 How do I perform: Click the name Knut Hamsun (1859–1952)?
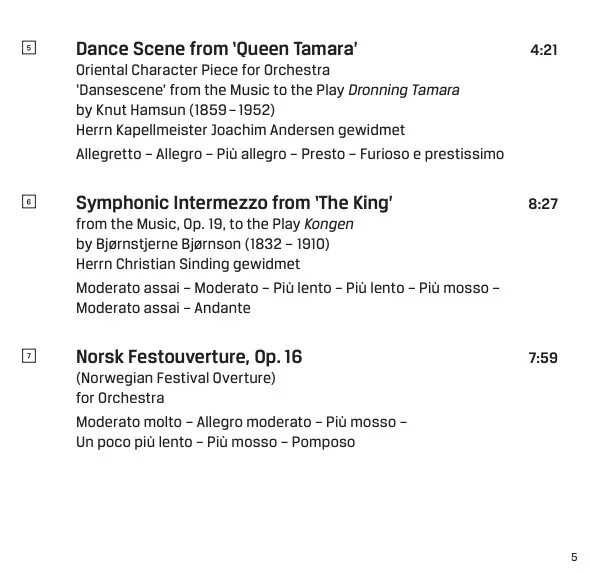click(185, 110)
